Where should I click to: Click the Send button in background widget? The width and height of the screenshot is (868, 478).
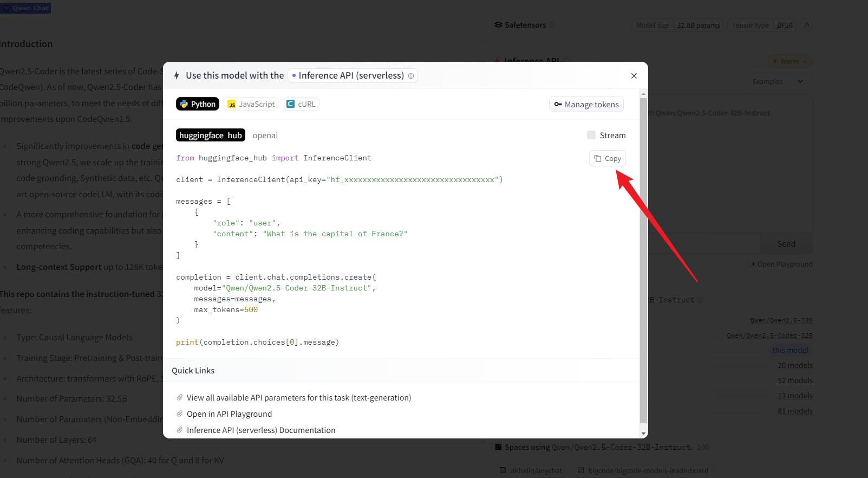[786, 244]
